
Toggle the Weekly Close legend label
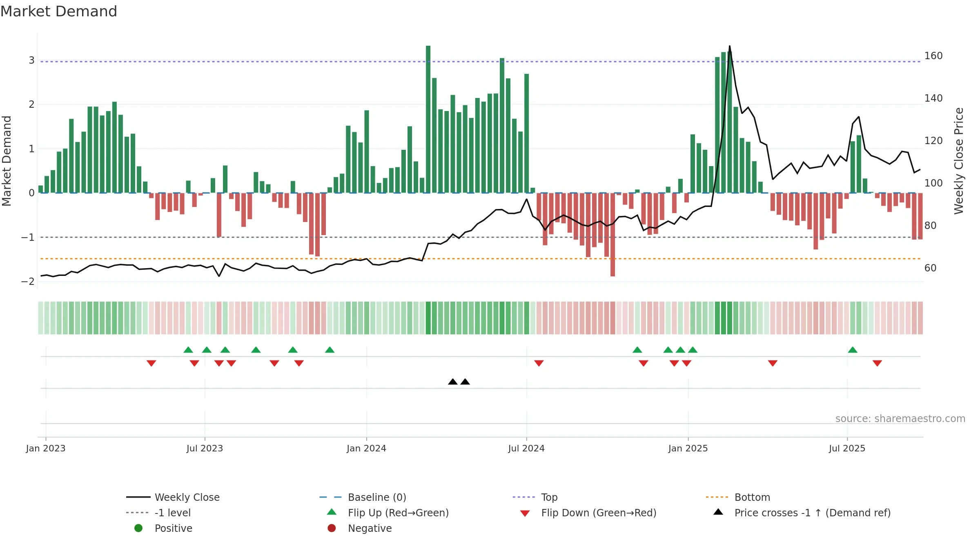187,497
